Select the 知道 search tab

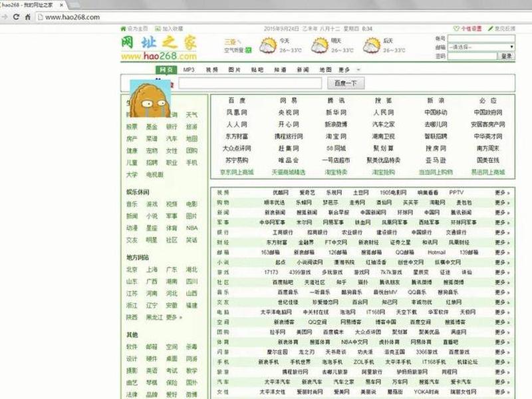point(280,70)
